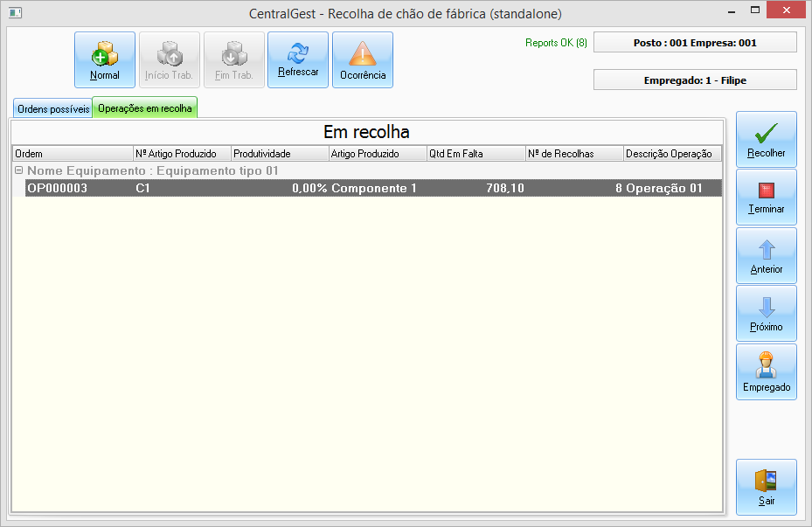Open the Empregado worker selection

[x=767, y=371]
